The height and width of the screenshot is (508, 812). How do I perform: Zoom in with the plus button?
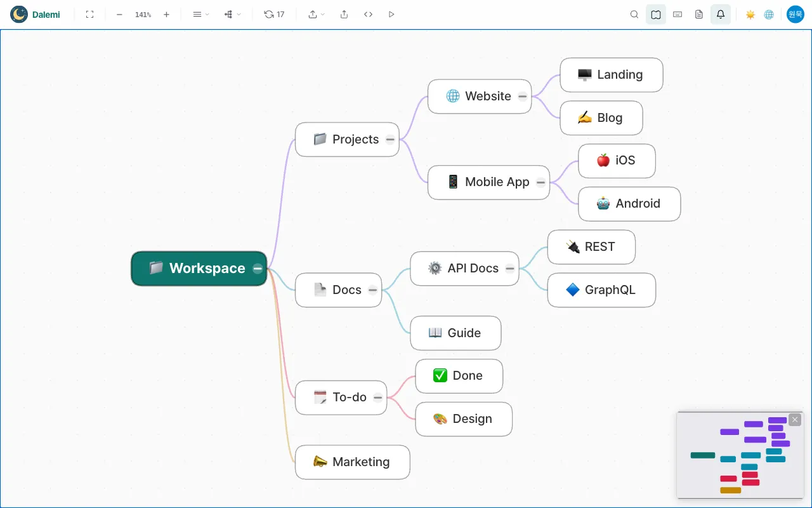click(166, 14)
